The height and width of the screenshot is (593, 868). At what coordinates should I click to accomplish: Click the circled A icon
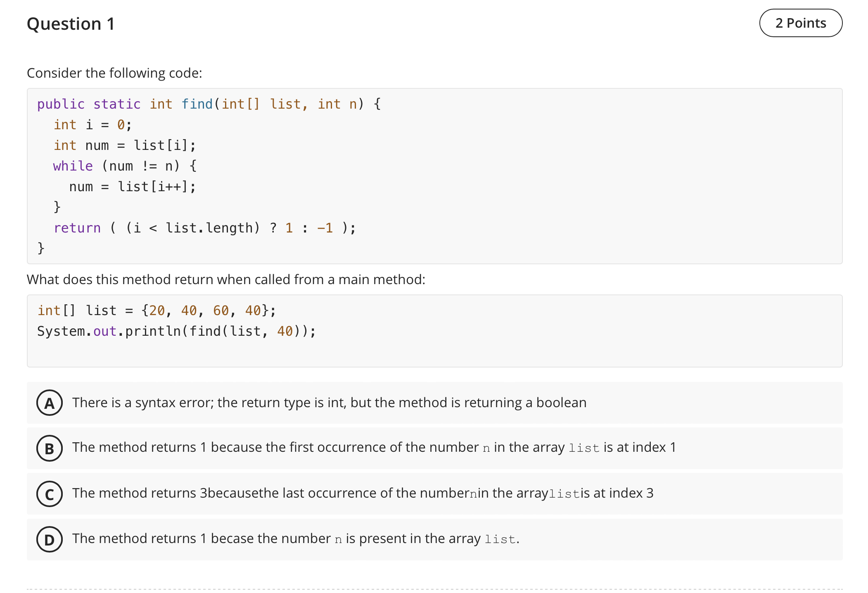pos(50,403)
